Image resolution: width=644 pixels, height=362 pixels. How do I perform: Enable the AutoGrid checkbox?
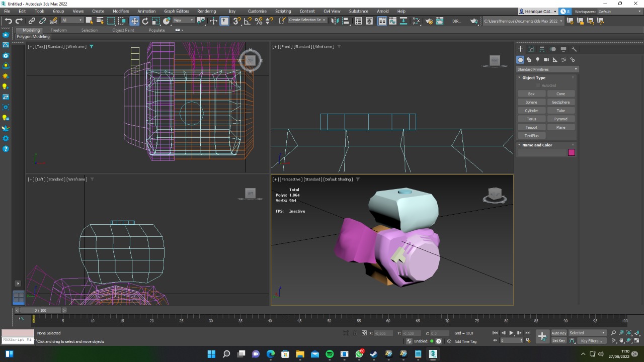538,85
